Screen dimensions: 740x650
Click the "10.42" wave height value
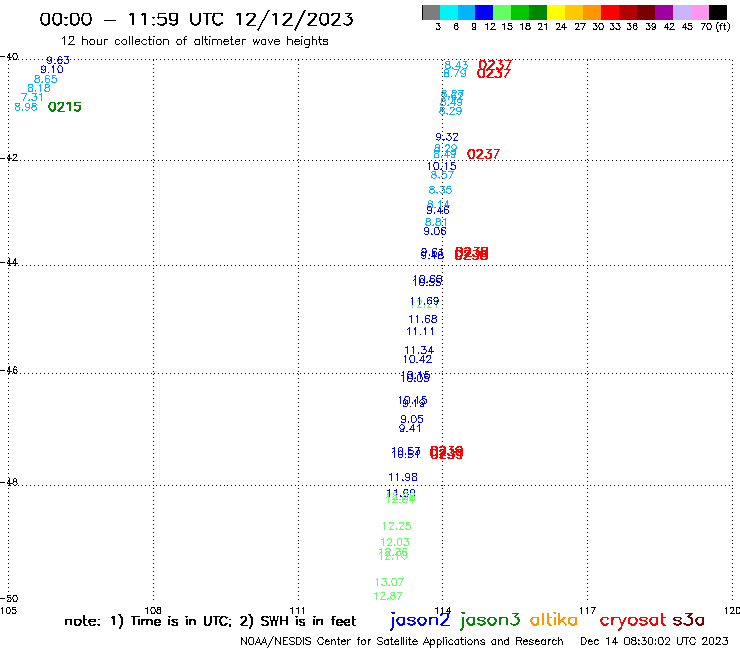417,359
